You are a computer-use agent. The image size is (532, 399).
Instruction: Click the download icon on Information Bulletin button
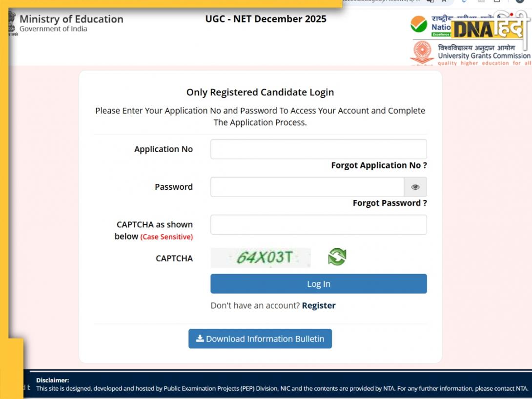(200, 339)
